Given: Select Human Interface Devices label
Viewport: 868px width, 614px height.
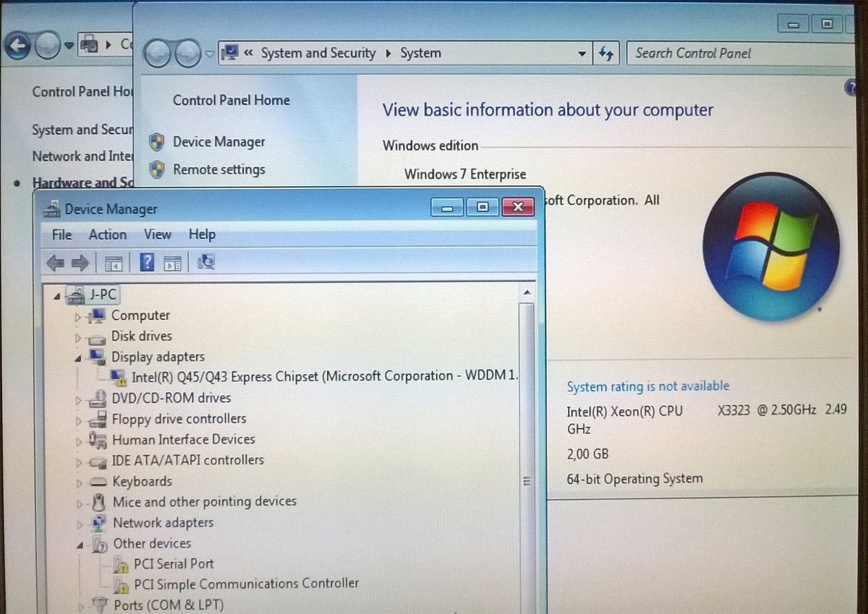Looking at the screenshot, I should click(183, 439).
